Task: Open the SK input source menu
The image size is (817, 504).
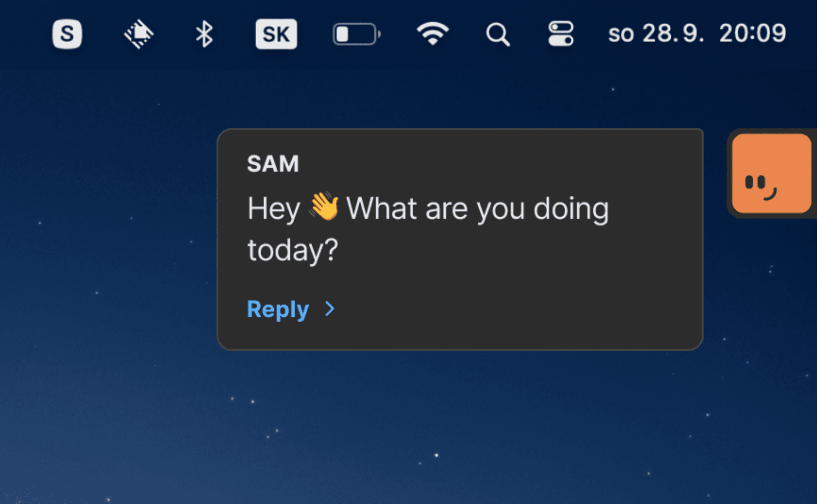Action: pyautogui.click(x=276, y=34)
